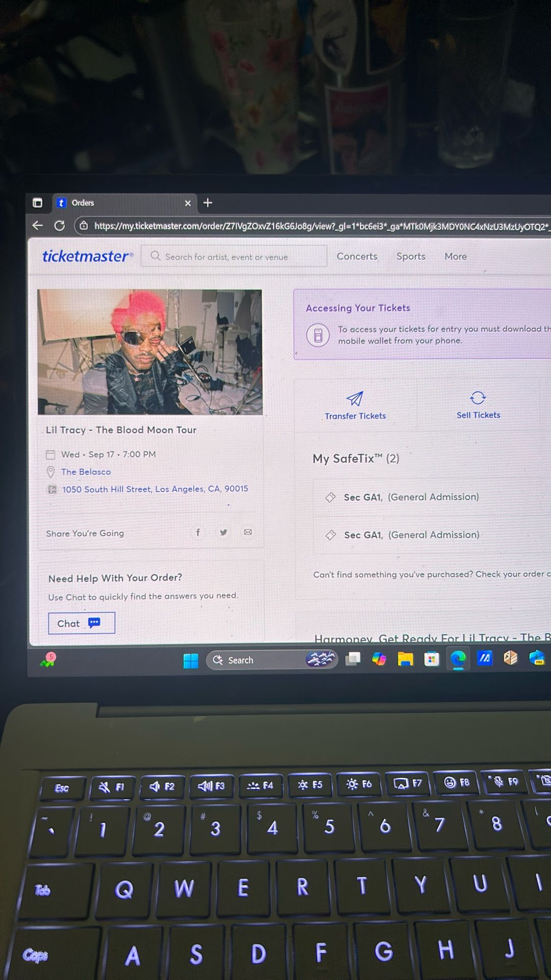Image resolution: width=551 pixels, height=980 pixels.
Task: Open the tab actions menu icon
Action: click(38, 203)
